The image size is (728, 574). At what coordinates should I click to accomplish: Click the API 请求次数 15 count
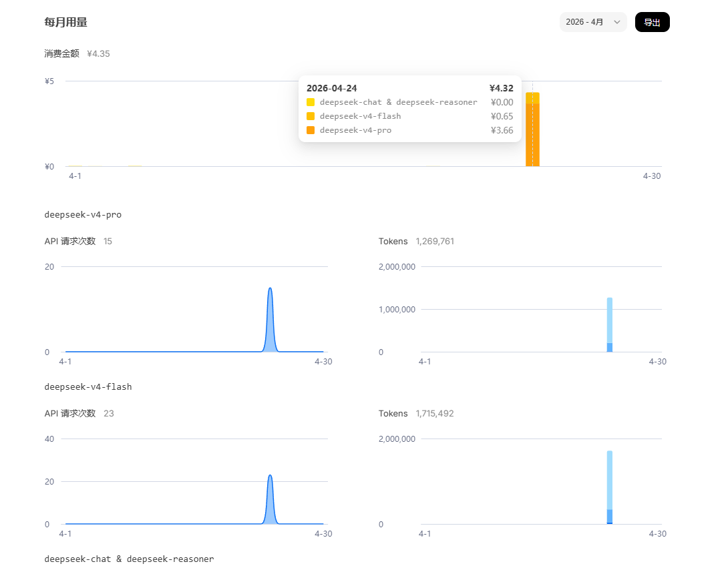(x=78, y=242)
